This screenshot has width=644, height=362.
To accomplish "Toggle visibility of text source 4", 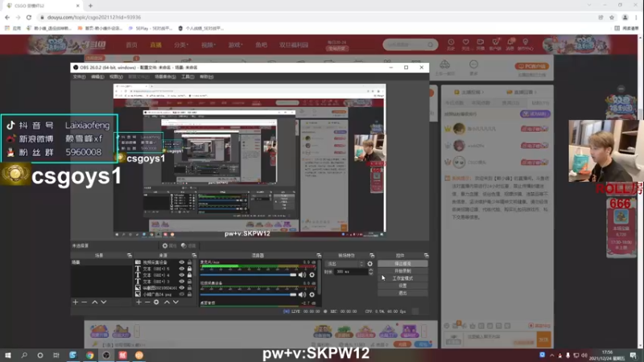I will pyautogui.click(x=182, y=275).
